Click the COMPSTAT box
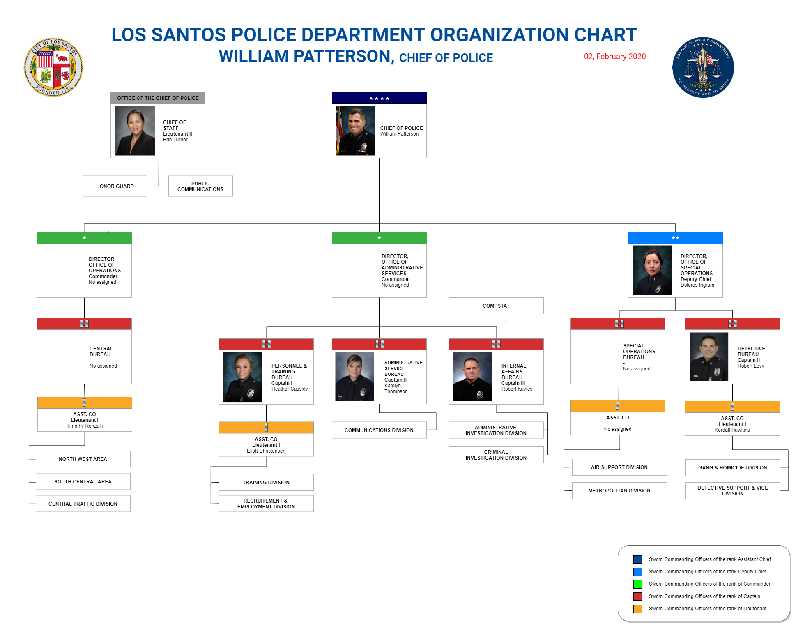Image resolution: width=812 pixels, height=644 pixels. click(496, 306)
